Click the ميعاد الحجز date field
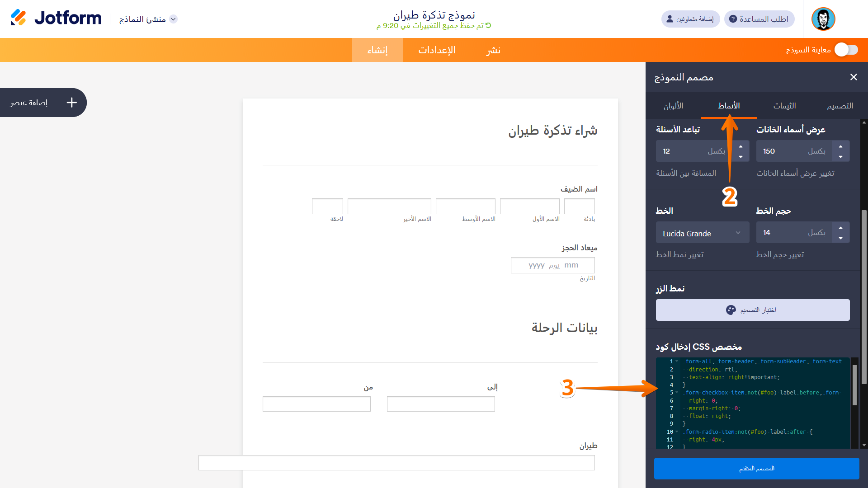The width and height of the screenshot is (868, 488). [x=552, y=265]
